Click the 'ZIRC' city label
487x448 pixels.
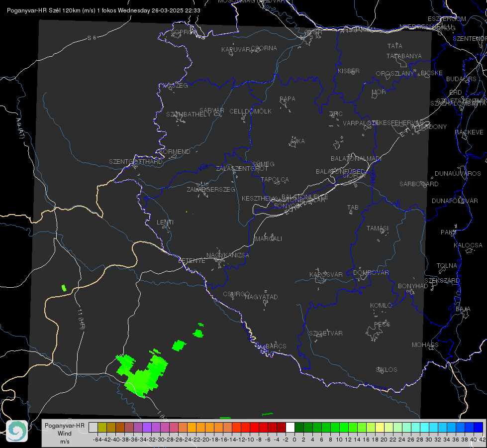coord(336,114)
